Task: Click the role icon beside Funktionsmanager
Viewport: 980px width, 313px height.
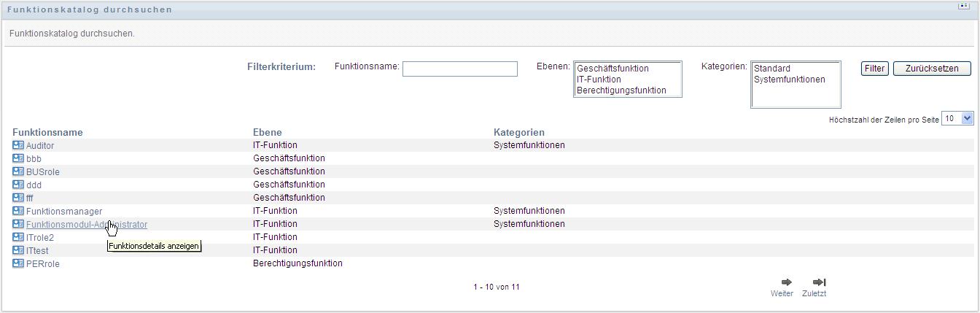Action: (x=18, y=211)
